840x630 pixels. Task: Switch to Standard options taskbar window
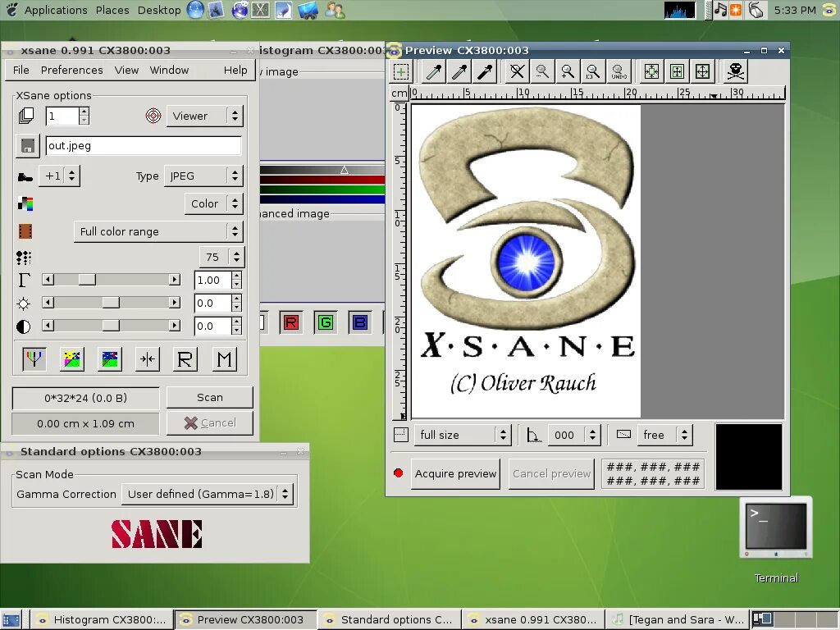pyautogui.click(x=389, y=620)
